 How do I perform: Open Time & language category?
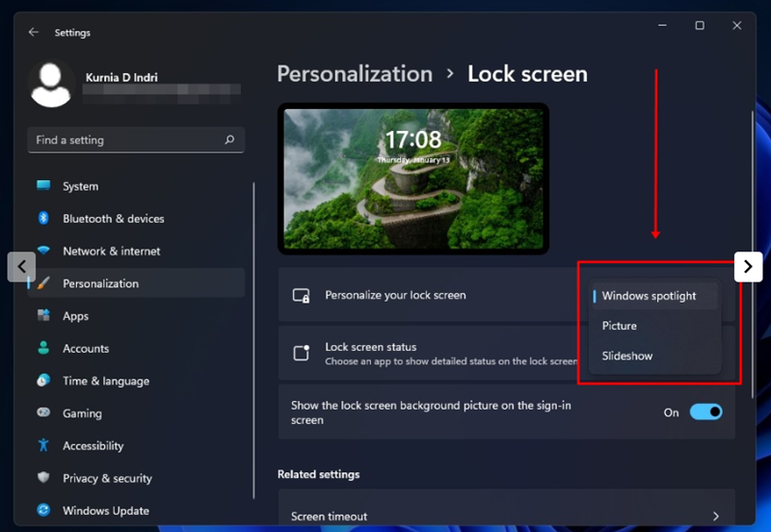tap(136, 381)
